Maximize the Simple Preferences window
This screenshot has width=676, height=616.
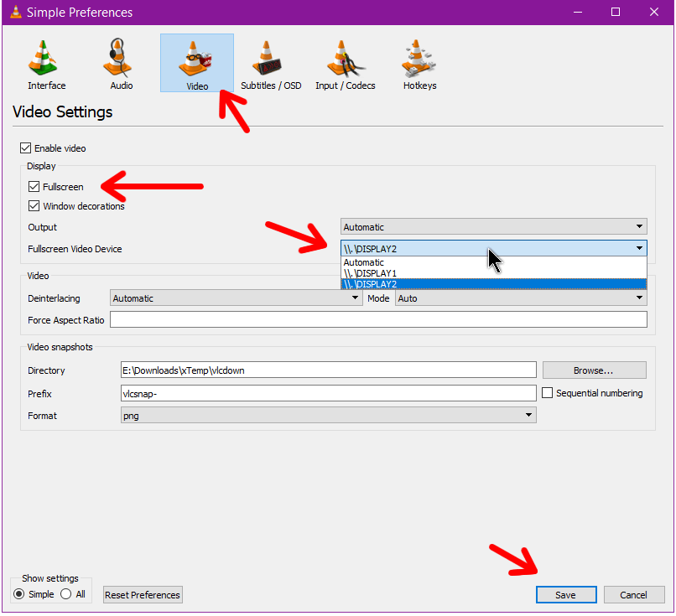(x=616, y=12)
